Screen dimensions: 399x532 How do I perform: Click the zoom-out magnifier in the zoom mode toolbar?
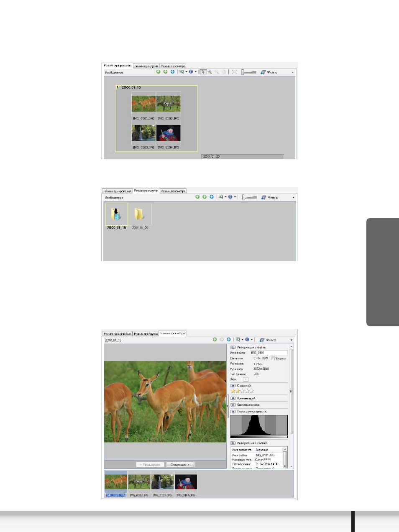click(x=217, y=72)
